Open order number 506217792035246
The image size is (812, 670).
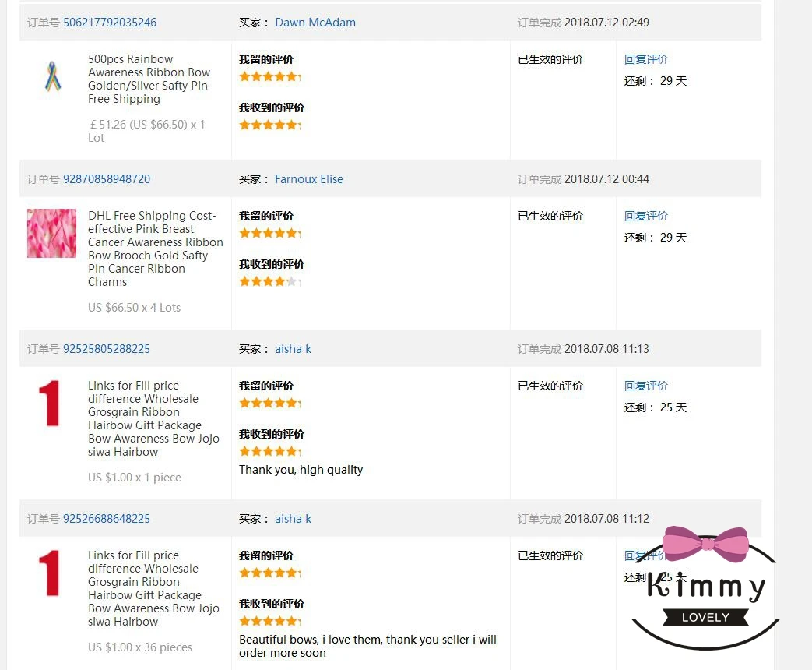click(x=110, y=23)
